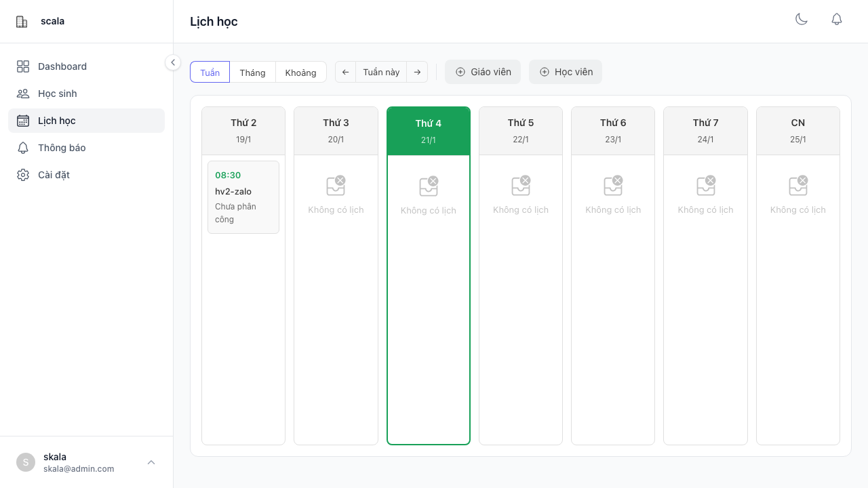Open notifications via the top-right bell icon
Image resolution: width=868 pixels, height=488 pixels.
click(x=837, y=20)
